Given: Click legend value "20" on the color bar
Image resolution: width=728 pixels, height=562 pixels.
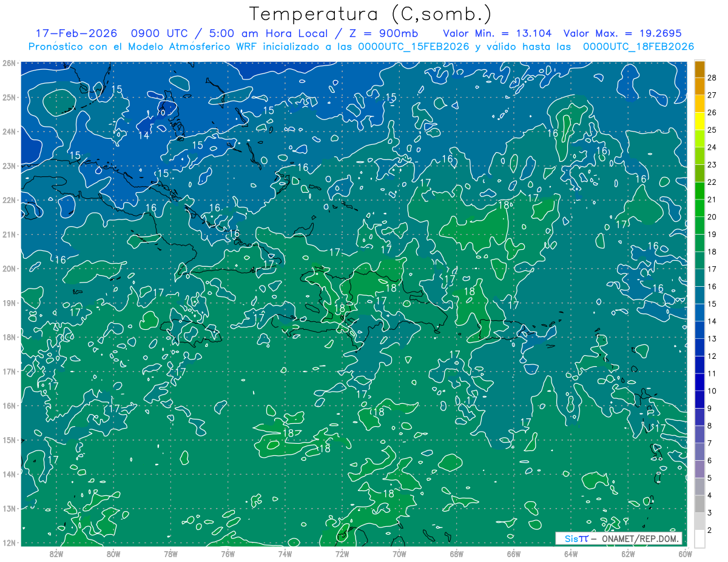Looking at the screenshot, I should point(712,217).
